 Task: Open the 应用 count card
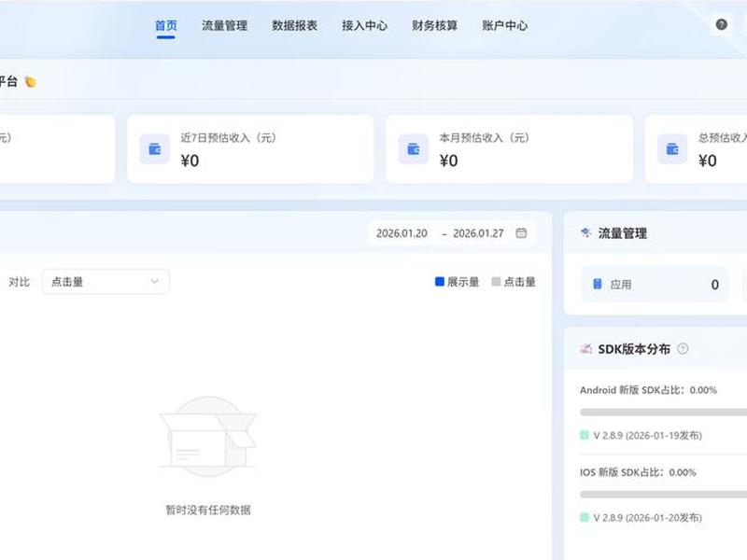click(x=655, y=285)
